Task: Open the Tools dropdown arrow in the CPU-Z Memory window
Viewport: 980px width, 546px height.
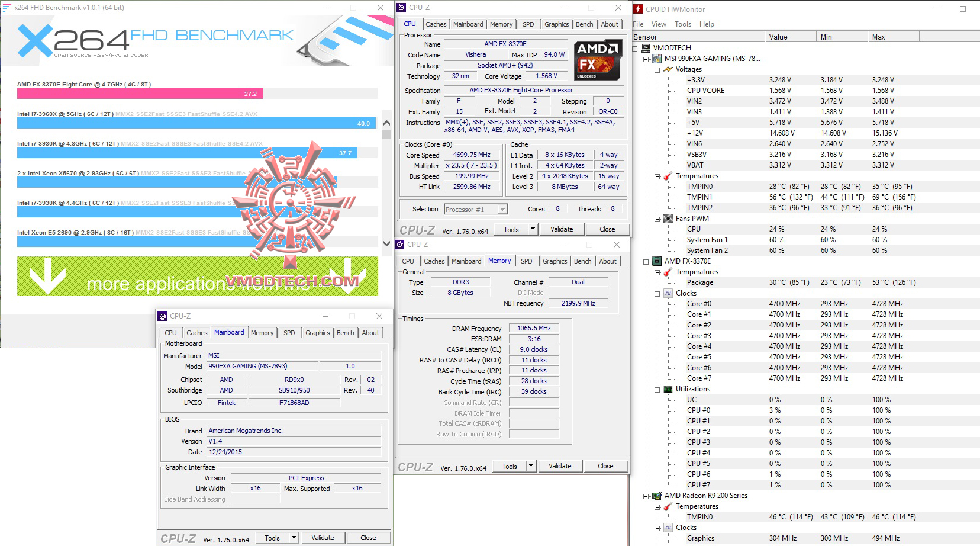Action: 531,466
